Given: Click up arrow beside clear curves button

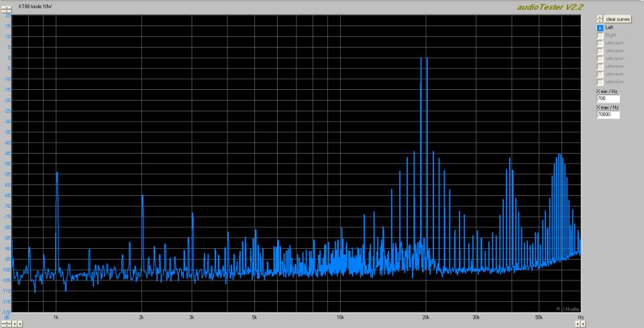Looking at the screenshot, I should coord(599,17).
